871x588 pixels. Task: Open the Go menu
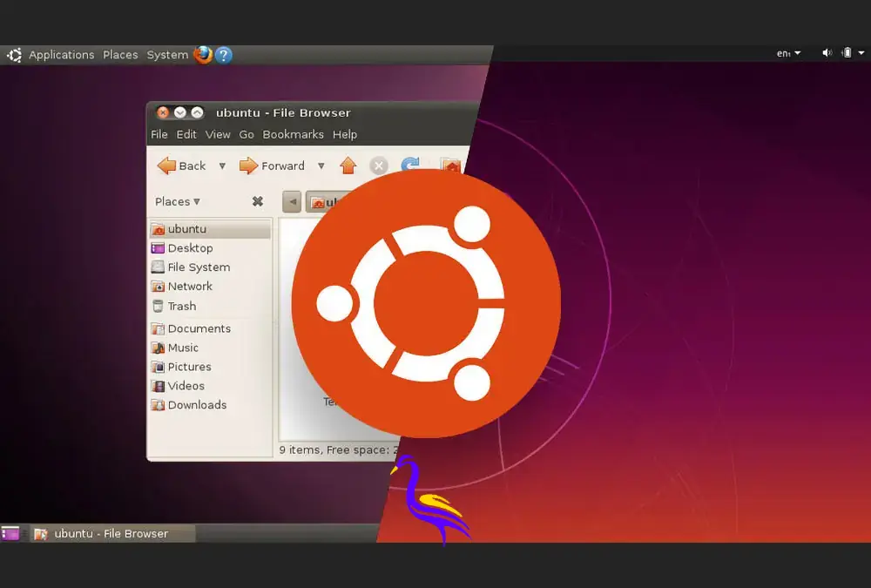click(x=246, y=134)
